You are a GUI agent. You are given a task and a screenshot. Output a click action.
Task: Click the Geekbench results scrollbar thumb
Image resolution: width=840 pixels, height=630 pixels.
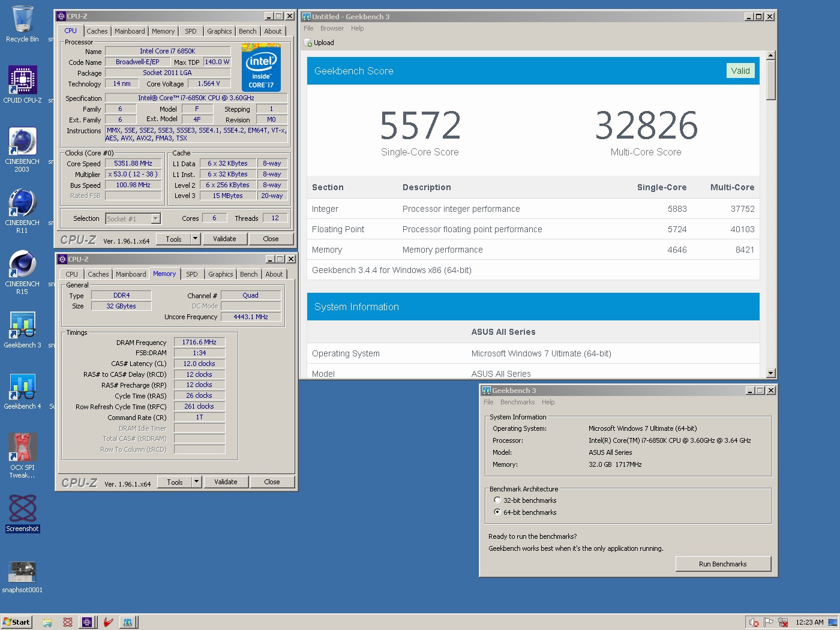[x=772, y=80]
